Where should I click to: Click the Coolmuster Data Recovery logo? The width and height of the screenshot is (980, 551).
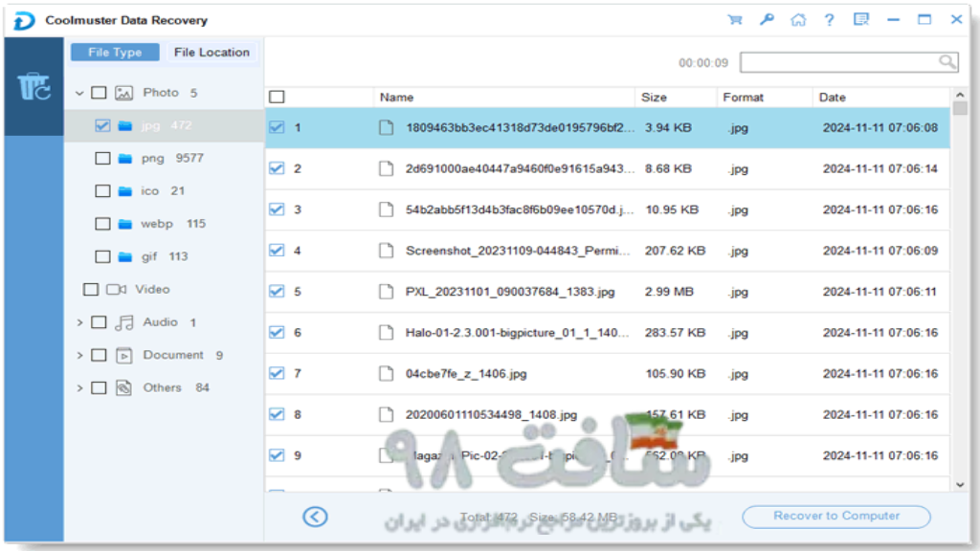click(x=24, y=21)
